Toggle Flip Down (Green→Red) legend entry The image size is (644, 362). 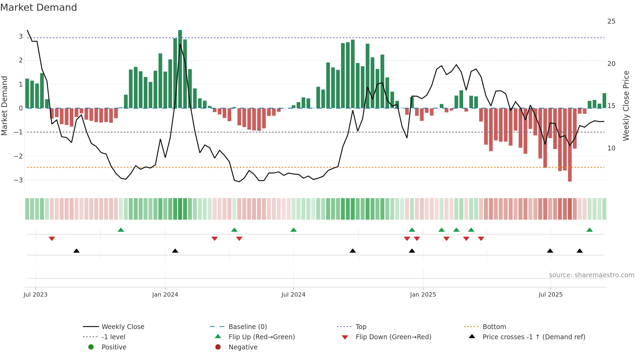pyautogui.click(x=386, y=337)
